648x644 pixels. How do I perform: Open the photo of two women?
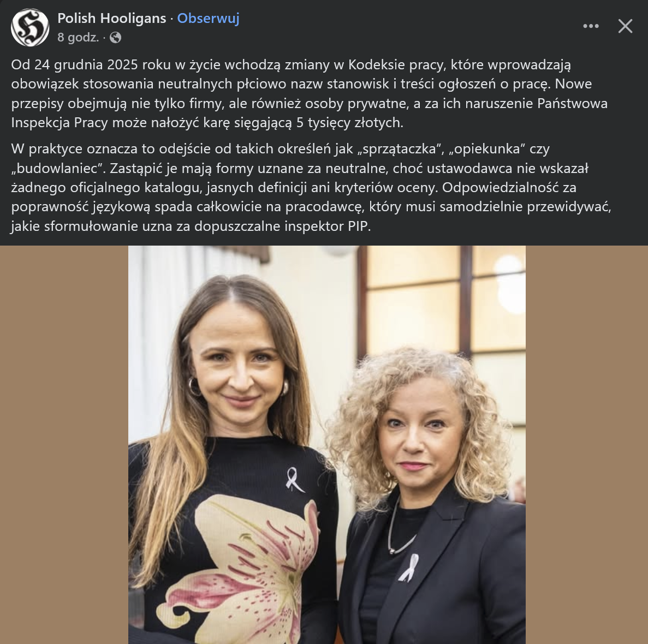click(x=327, y=444)
